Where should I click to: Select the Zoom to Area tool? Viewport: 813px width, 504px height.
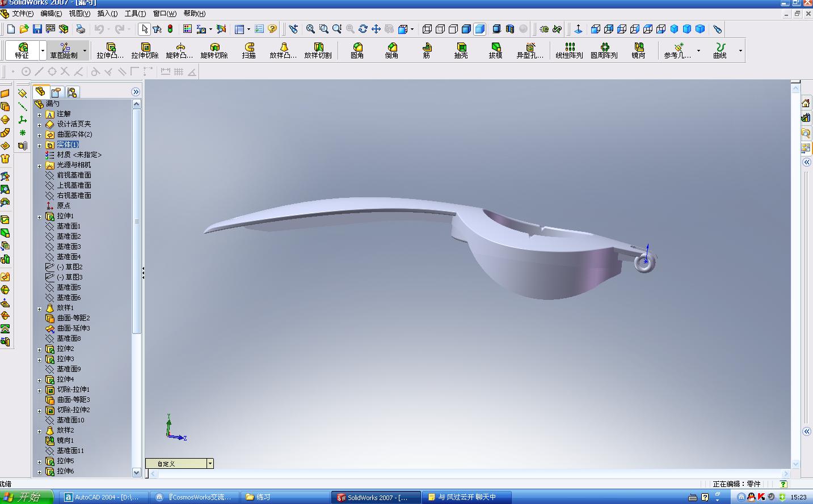point(323,29)
